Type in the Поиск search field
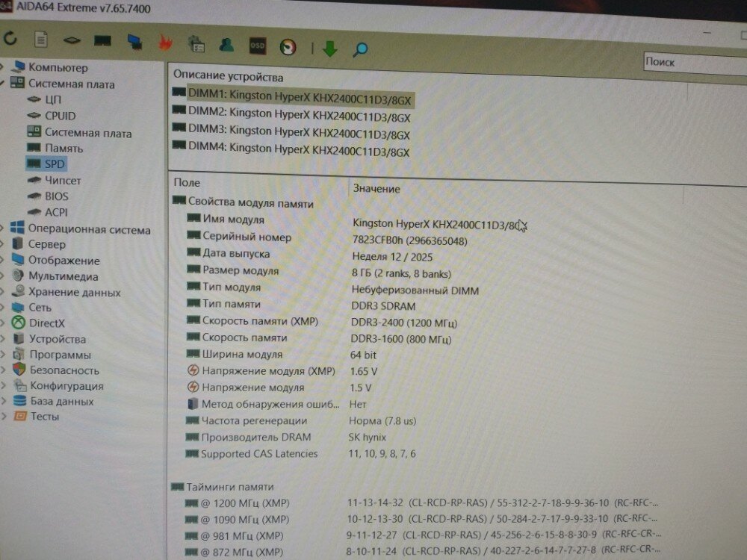Image resolution: width=747 pixels, height=560 pixels. 695,63
